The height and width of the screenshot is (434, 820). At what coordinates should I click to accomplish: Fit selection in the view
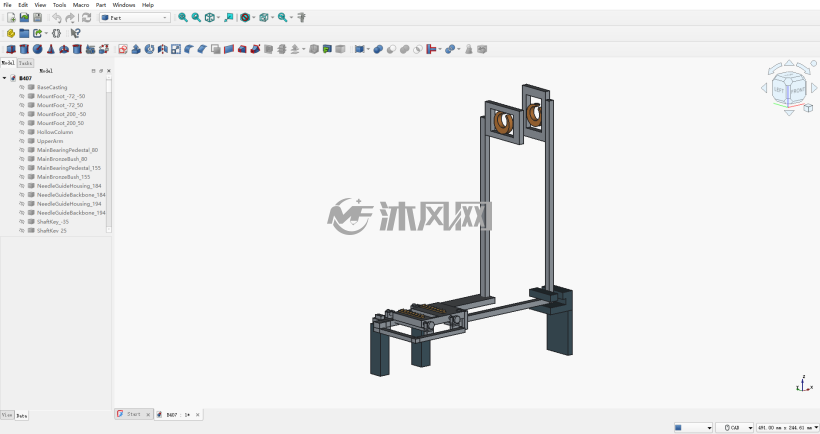[196, 17]
